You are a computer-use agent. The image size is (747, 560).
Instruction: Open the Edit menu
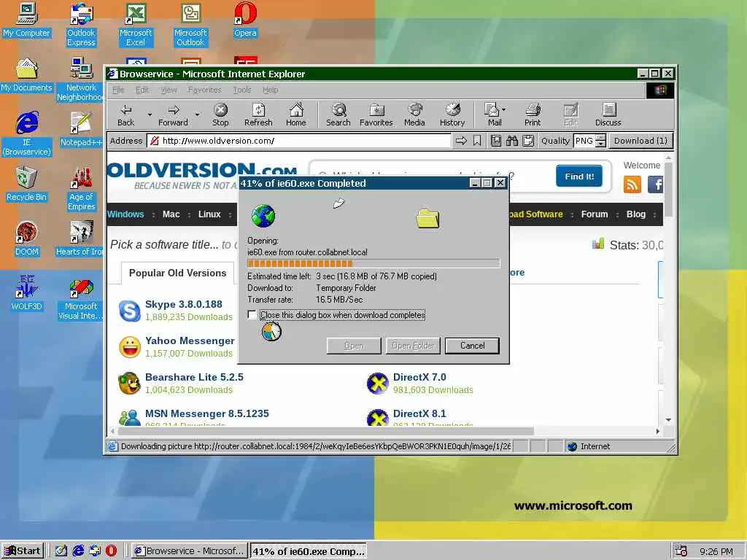pyautogui.click(x=142, y=90)
